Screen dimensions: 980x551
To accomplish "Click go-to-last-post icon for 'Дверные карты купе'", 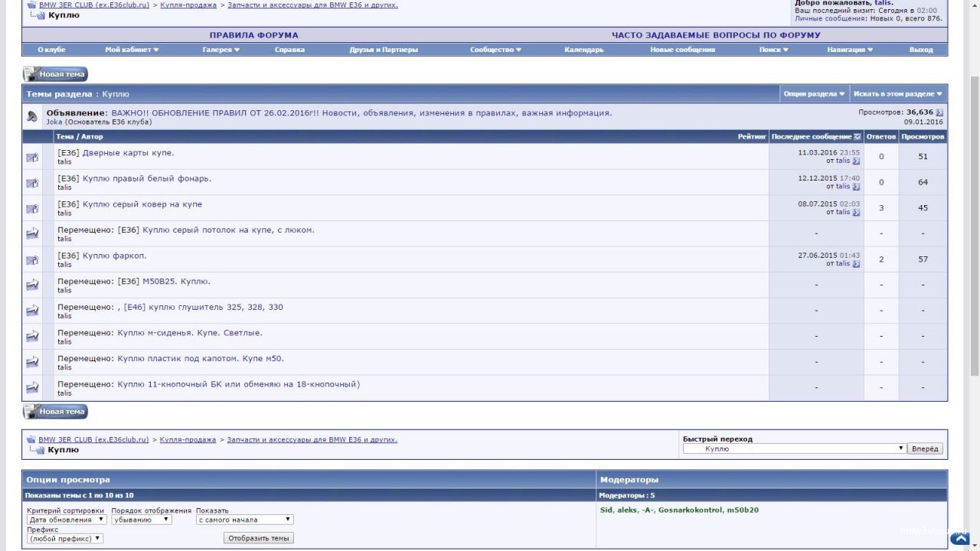I will [x=856, y=161].
